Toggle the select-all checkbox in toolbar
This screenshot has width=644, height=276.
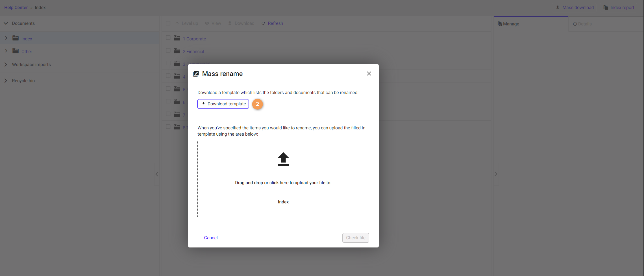coord(168,23)
